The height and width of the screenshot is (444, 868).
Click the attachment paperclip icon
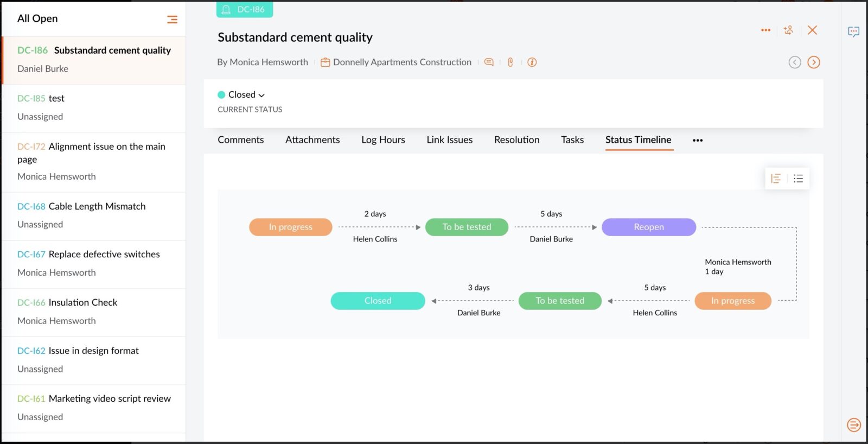(x=510, y=62)
